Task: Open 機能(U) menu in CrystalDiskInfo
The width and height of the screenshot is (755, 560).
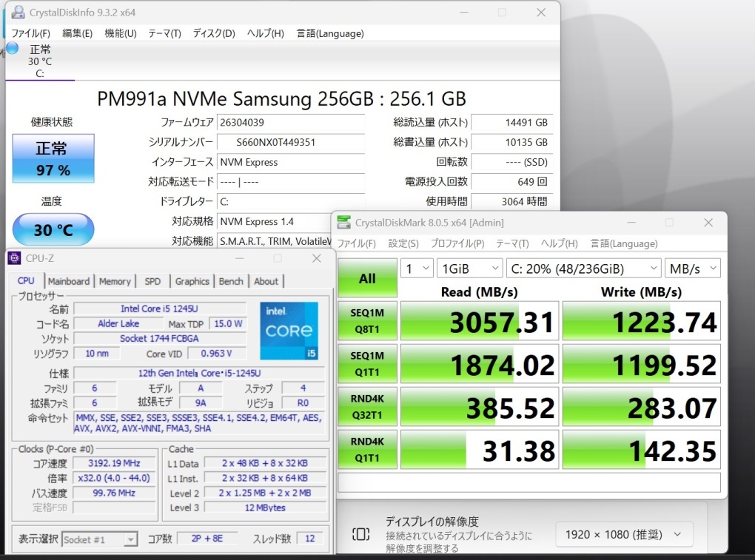Action: click(x=121, y=33)
